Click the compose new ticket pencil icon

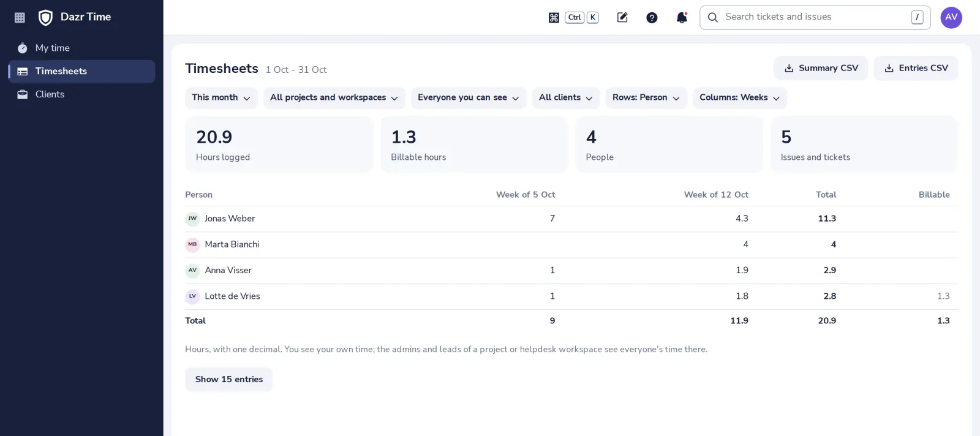tap(622, 18)
